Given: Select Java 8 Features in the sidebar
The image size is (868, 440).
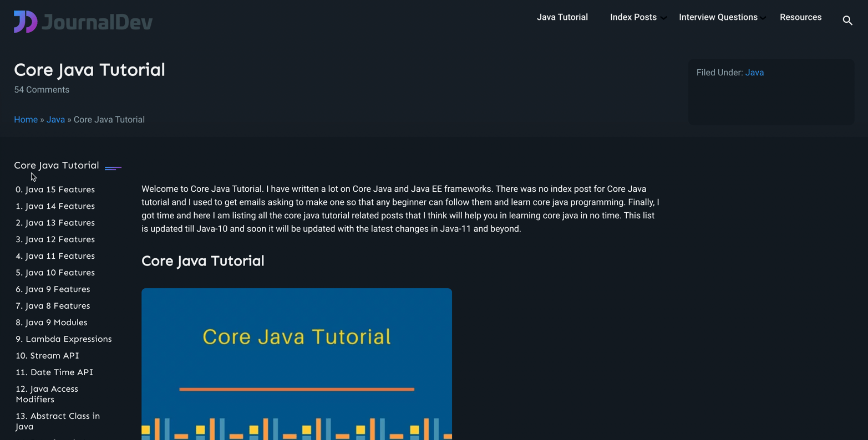Looking at the screenshot, I should tap(53, 305).
